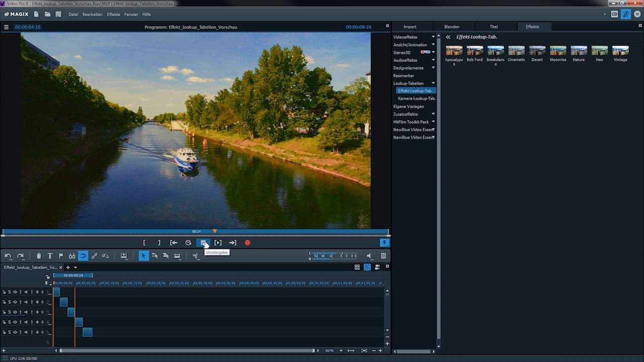Select the stretch objects mouse mode
The width and height of the screenshot is (644, 362).
(x=177, y=256)
